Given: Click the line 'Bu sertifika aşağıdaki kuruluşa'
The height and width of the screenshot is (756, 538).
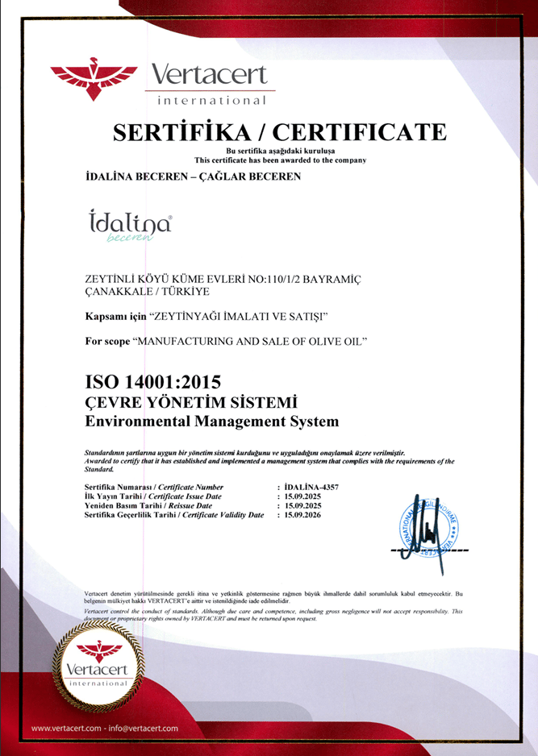Looking at the screenshot, I should pyautogui.click(x=281, y=151).
